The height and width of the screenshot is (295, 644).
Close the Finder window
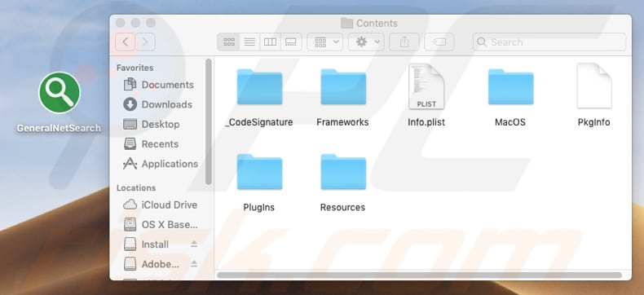click(x=120, y=23)
